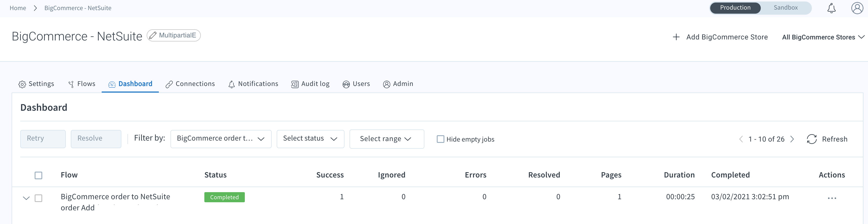
Task: Enable Hide empty jobs checkbox
Action: [440, 139]
